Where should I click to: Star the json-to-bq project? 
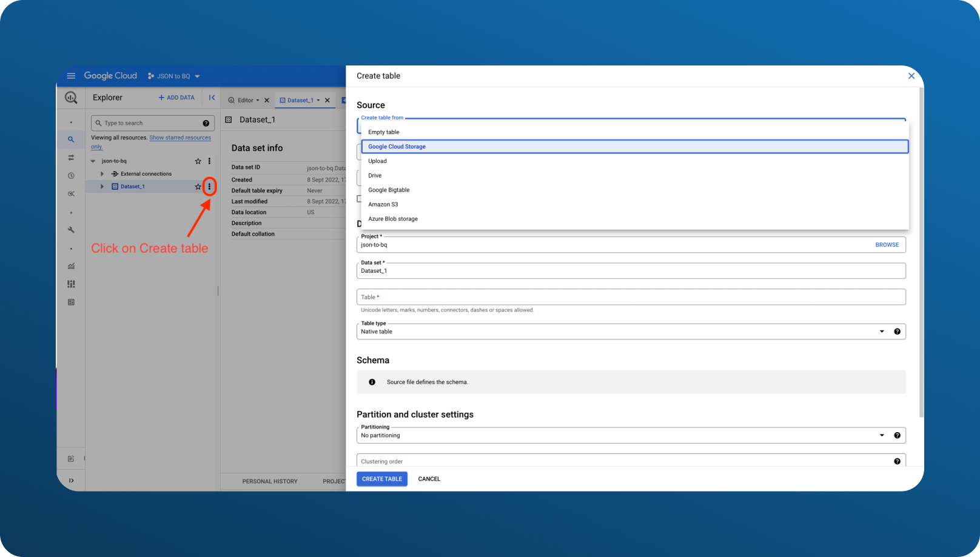(x=198, y=161)
